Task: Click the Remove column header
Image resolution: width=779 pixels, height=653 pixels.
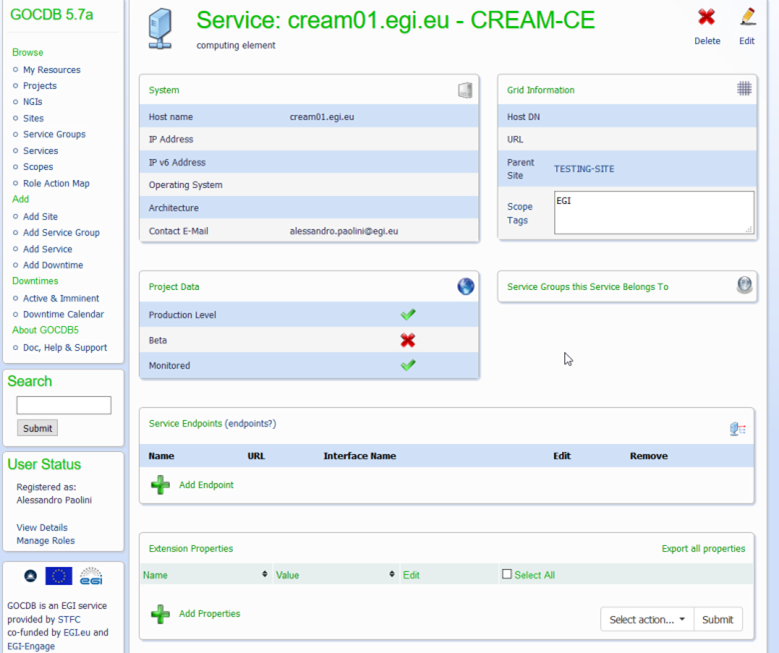Action: click(x=649, y=456)
